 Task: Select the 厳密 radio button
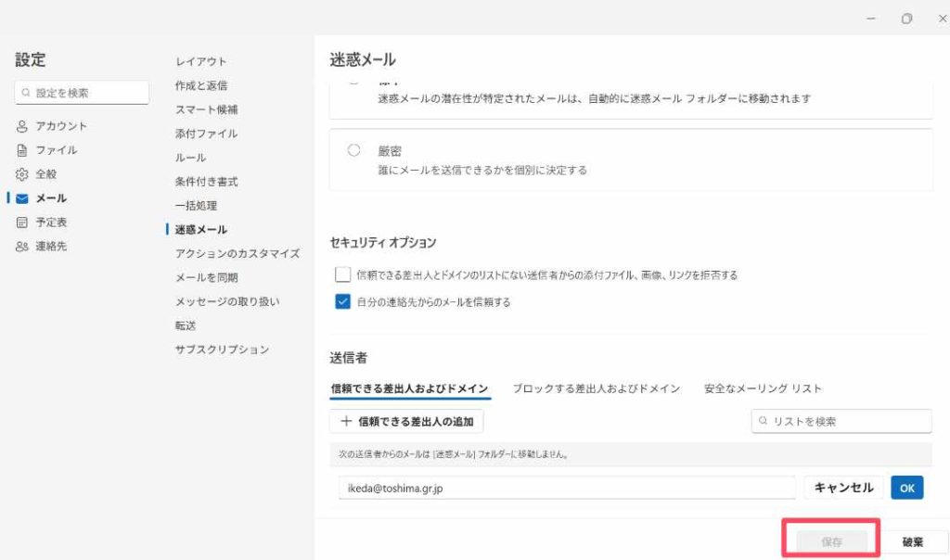pyautogui.click(x=353, y=150)
